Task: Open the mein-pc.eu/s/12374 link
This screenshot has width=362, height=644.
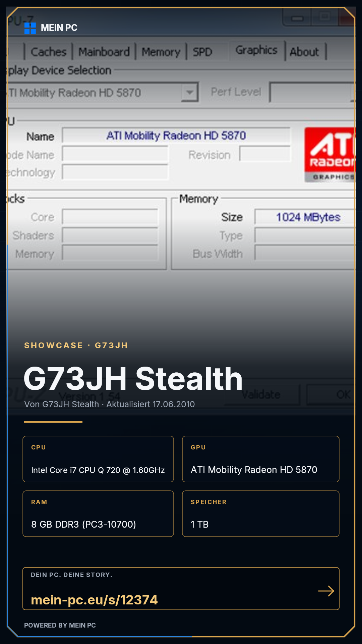Action: (x=94, y=600)
